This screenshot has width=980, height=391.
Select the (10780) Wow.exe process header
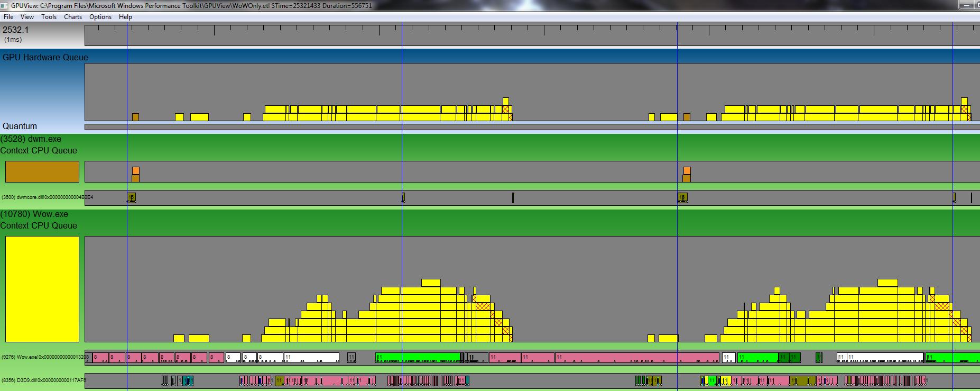[x=34, y=214]
